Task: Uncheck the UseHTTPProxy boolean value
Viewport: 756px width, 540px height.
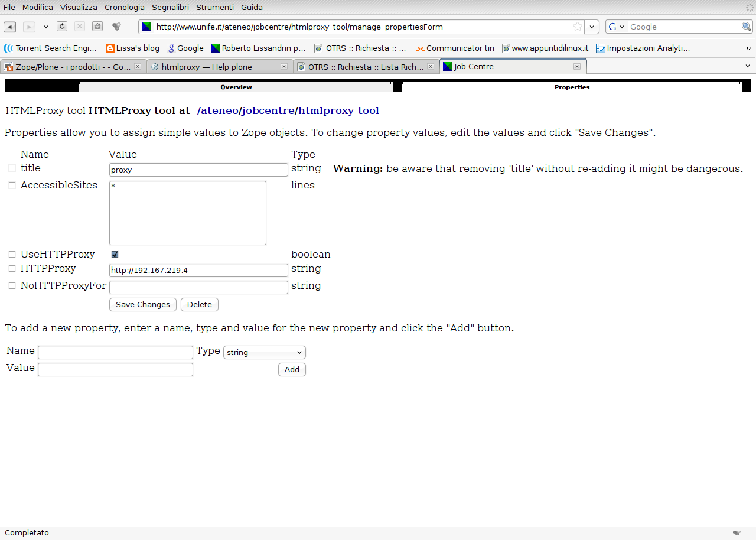Action: 115,255
